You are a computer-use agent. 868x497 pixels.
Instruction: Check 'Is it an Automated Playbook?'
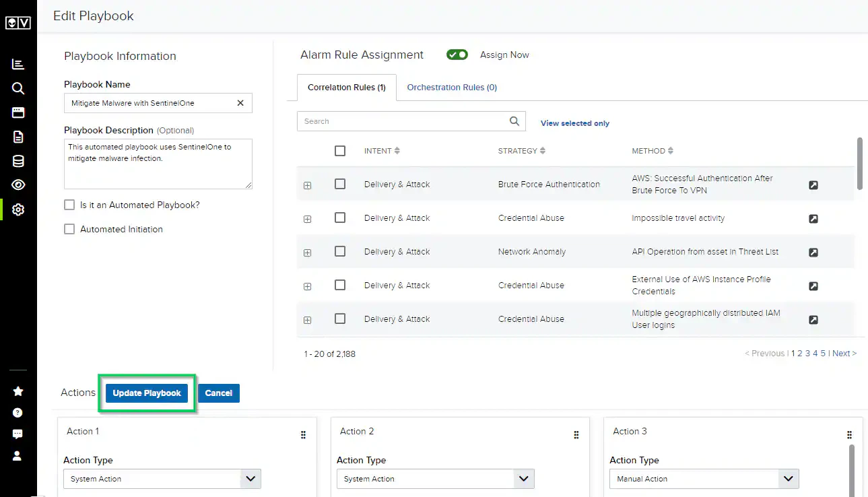click(69, 205)
